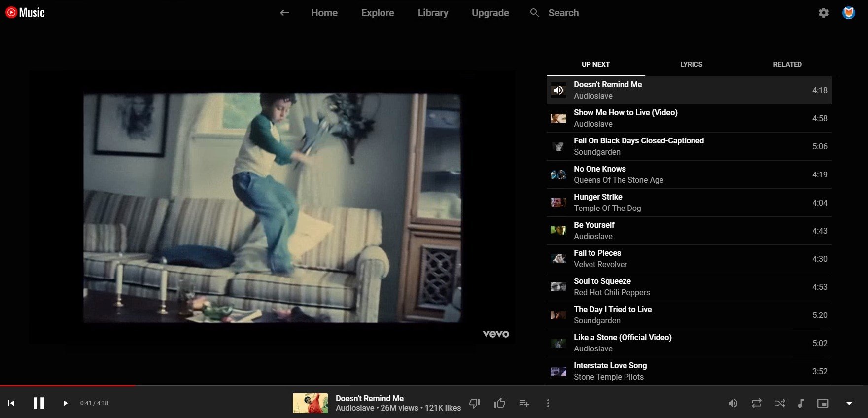Viewport: 868px width, 418px height.
Task: Switch to the RELATED tab
Action: [787, 64]
